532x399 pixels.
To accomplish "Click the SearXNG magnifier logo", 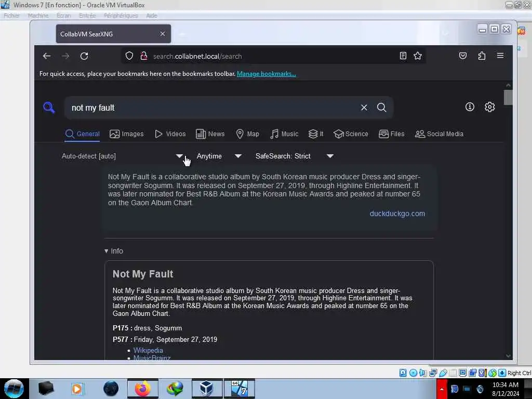I will pos(49,108).
